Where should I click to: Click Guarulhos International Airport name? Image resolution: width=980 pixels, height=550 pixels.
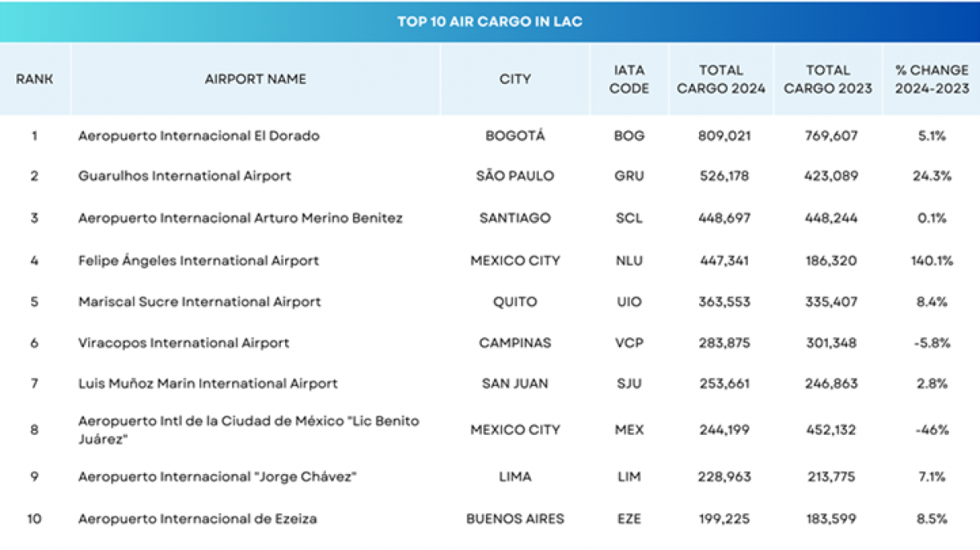(185, 175)
